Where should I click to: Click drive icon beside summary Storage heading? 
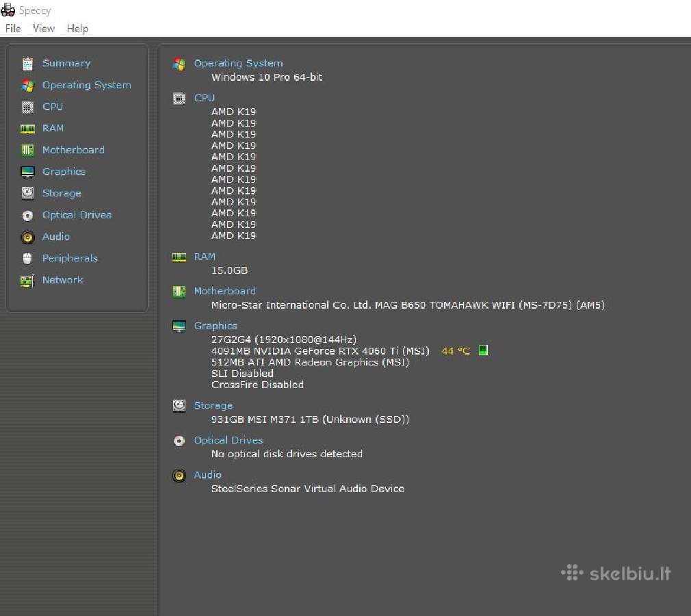(179, 406)
